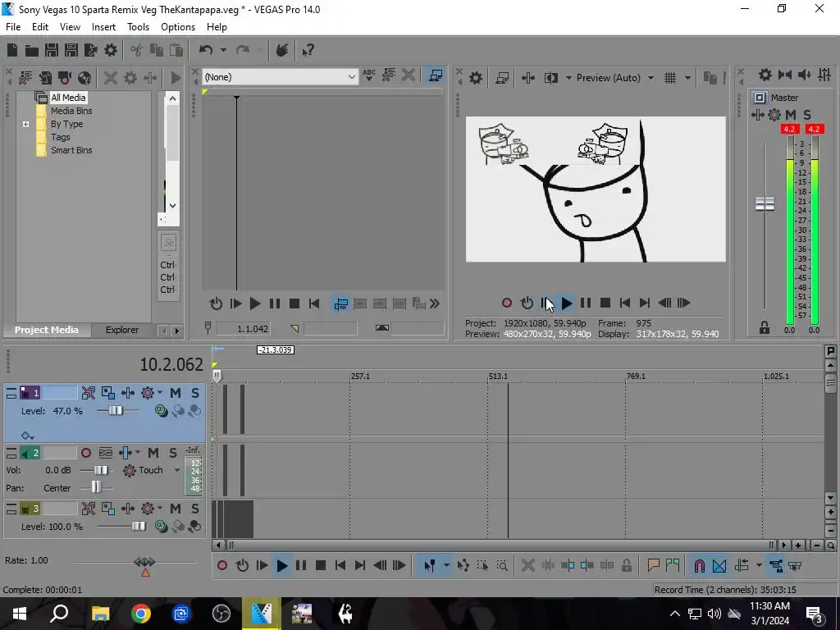Adjust track 2 Pan slider

(x=97, y=487)
